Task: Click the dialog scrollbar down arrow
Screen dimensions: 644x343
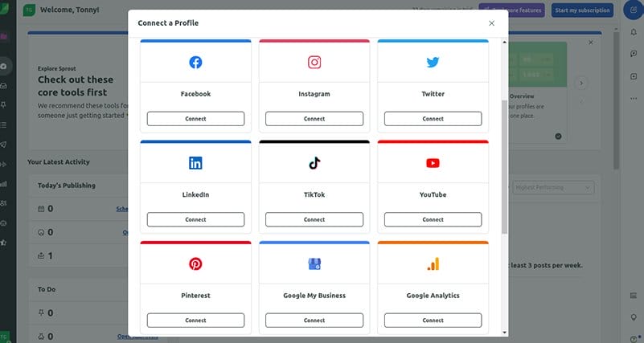Action: 504,333
